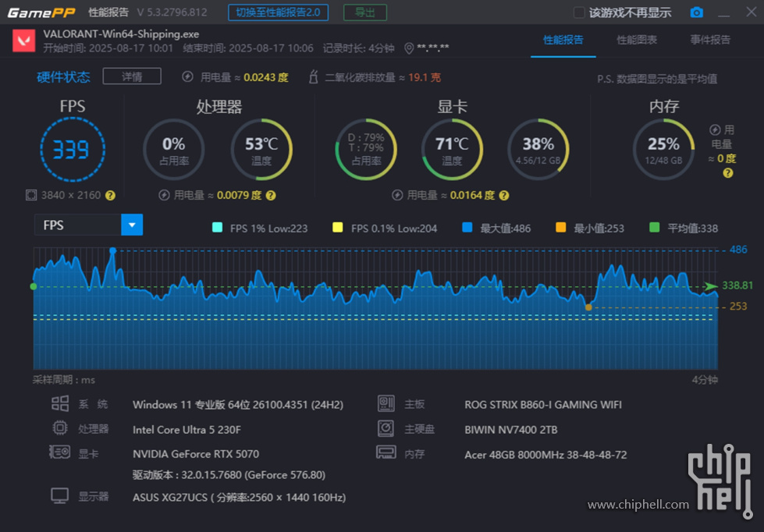
Task: Click the 19.1 克 carbon emission value
Action: (425, 77)
